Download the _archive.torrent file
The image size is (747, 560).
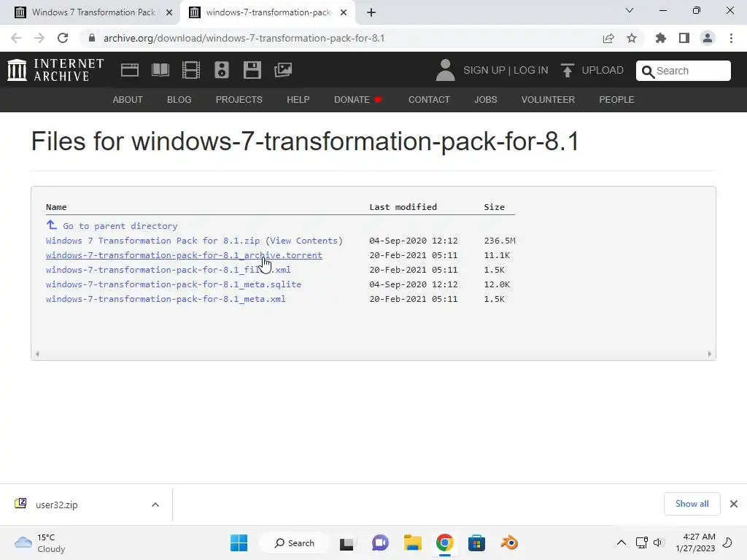184,255
